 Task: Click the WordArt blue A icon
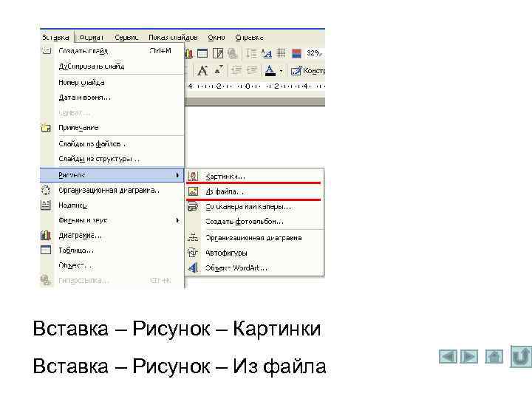pyautogui.click(x=193, y=267)
